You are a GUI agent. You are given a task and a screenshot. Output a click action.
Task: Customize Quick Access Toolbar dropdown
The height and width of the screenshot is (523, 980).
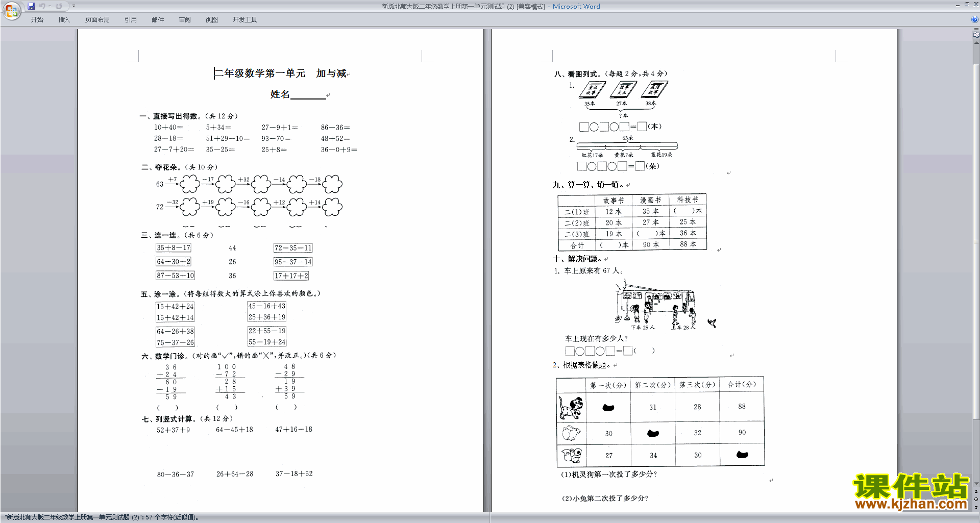click(73, 6)
